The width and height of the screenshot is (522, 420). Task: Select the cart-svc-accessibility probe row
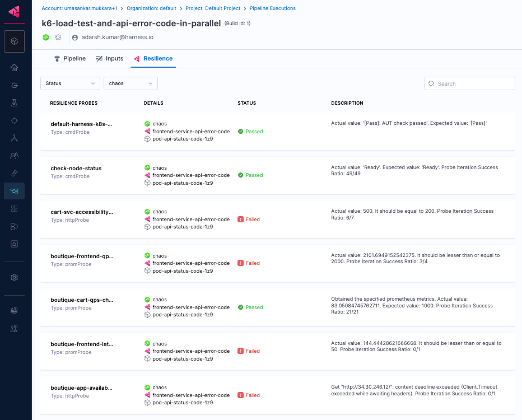tap(278, 220)
